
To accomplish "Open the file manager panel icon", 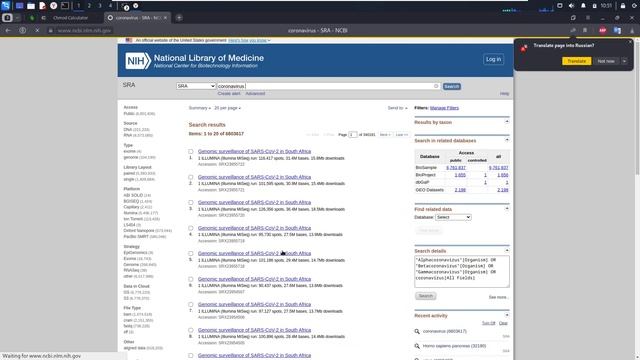I will coord(31,6).
